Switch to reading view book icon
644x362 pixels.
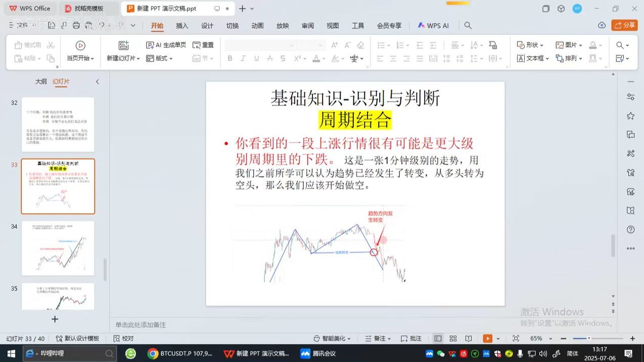coord(469,338)
